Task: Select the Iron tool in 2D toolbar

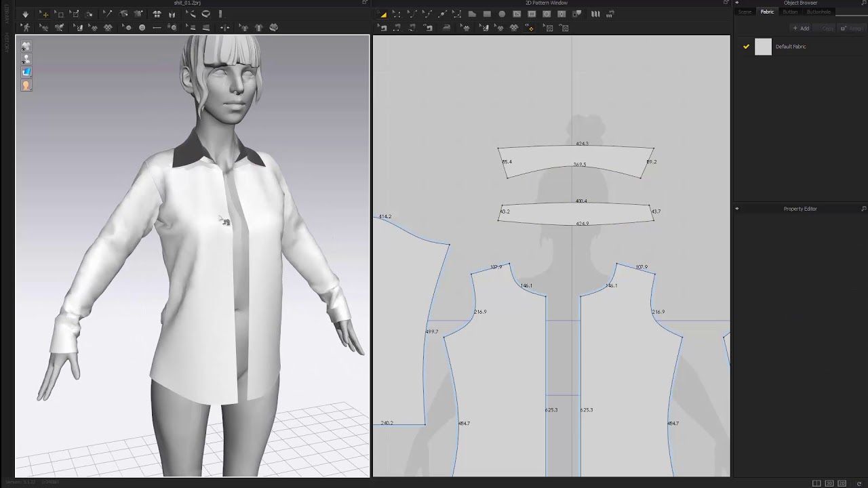Action: pos(446,28)
